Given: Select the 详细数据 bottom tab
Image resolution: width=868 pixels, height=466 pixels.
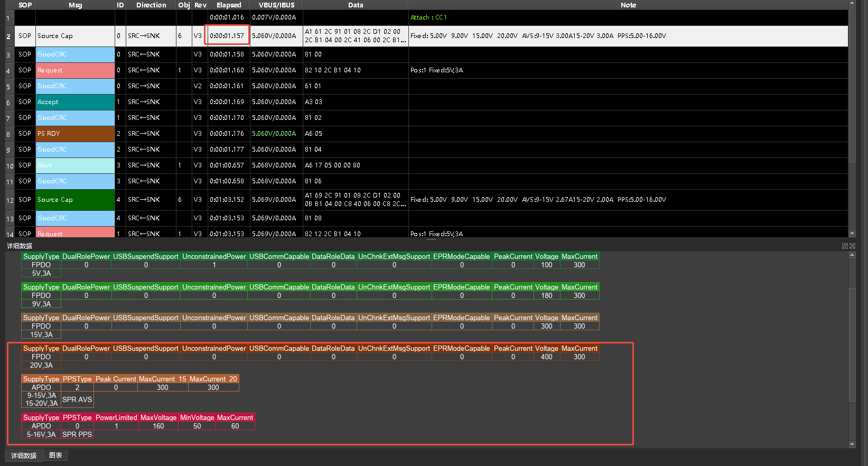Looking at the screenshot, I should pos(24,455).
